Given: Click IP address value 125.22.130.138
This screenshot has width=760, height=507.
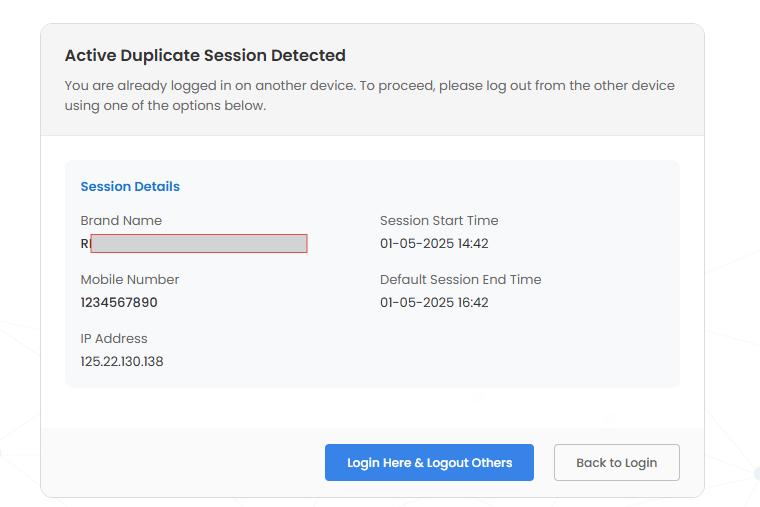Looking at the screenshot, I should [x=122, y=362].
